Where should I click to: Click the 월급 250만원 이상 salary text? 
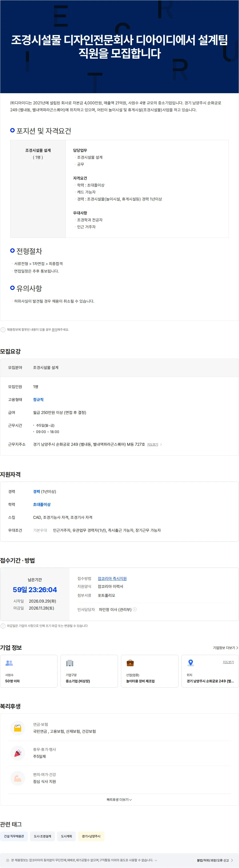tap(60, 413)
